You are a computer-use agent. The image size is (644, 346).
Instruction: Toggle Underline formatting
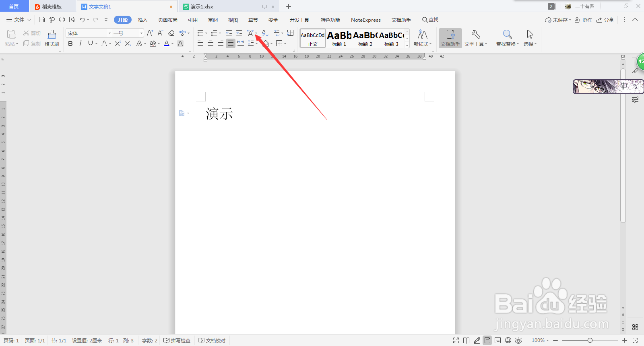click(90, 43)
